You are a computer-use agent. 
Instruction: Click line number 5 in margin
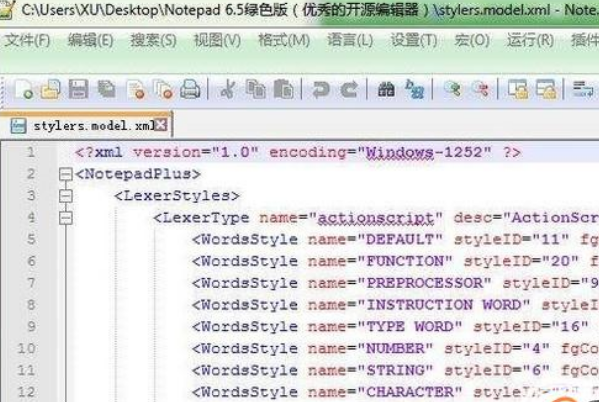(31, 240)
